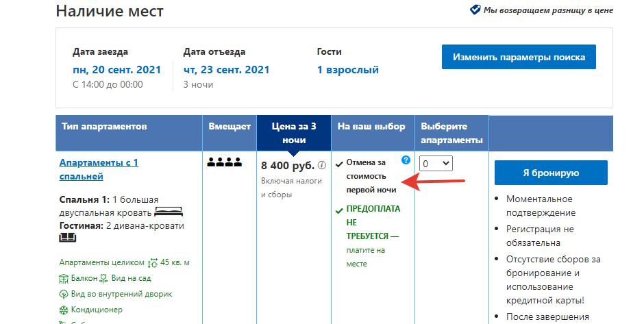The image size is (644, 324).
Task: Click the 8 400 руб. price
Action: click(x=288, y=166)
